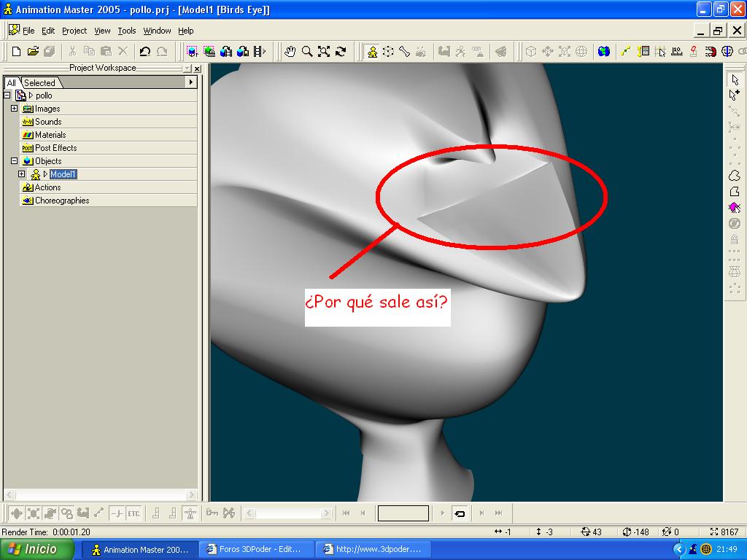The width and height of the screenshot is (747, 560).
Task: Click the frame number input field
Action: click(x=403, y=513)
